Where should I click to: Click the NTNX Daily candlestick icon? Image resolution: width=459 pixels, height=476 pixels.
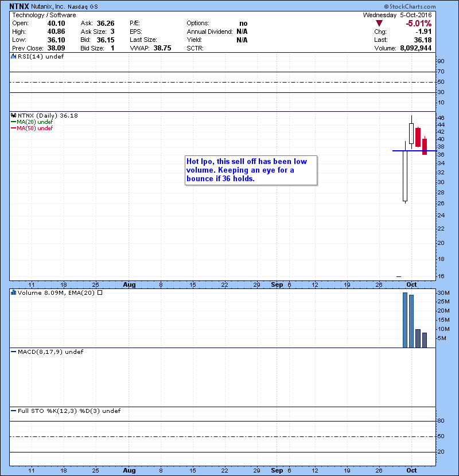[13, 116]
